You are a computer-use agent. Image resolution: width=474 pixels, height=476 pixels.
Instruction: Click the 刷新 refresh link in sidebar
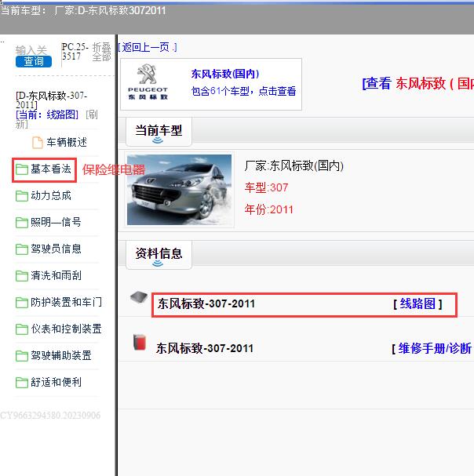coord(91,114)
